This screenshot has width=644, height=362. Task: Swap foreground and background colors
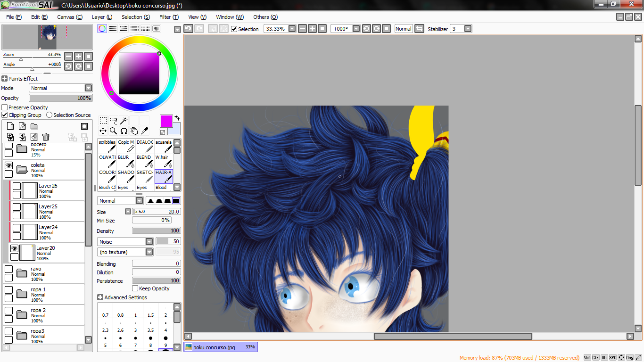[177, 118]
